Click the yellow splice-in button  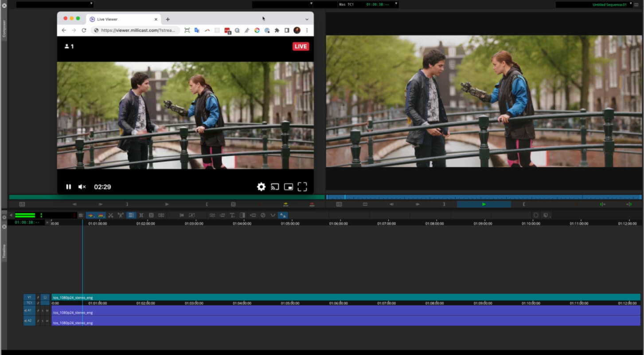[x=285, y=204]
